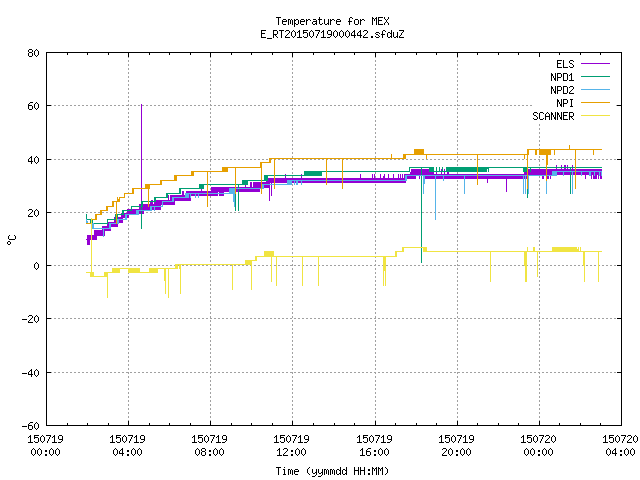Click the y-axis label 60

coord(33,106)
